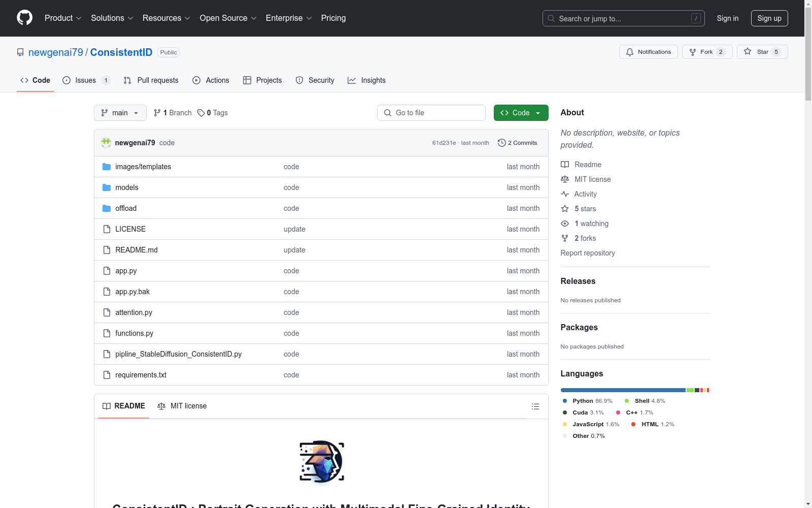Click the attention.py file icon
The height and width of the screenshot is (508, 812).
click(107, 312)
